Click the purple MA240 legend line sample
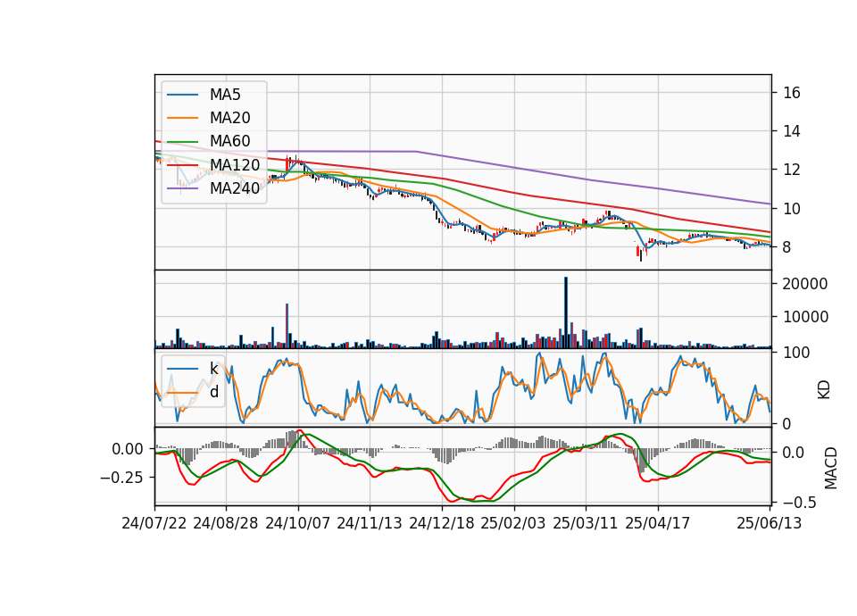The image size is (857, 616). point(182,188)
